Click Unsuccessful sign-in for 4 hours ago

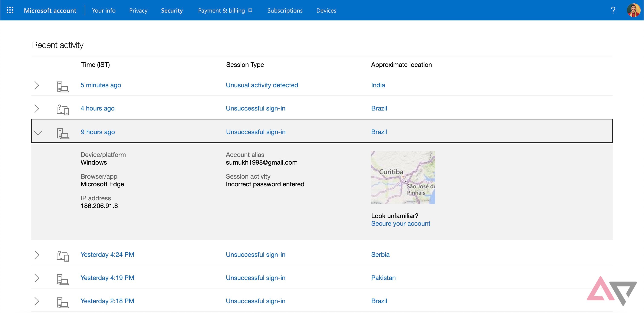(x=256, y=108)
